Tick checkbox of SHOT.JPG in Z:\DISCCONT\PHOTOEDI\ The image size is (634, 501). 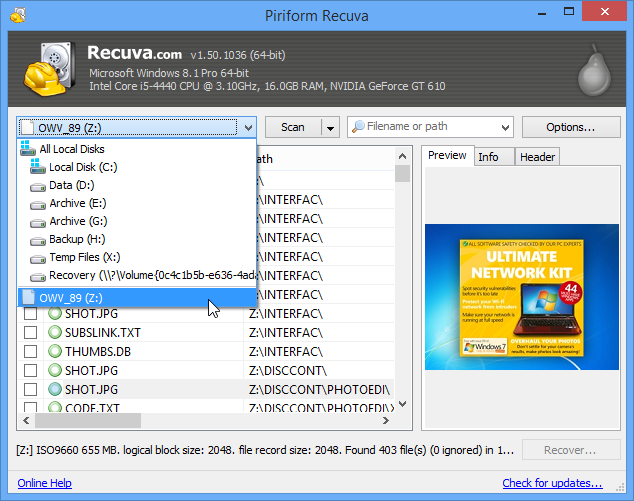[30, 389]
